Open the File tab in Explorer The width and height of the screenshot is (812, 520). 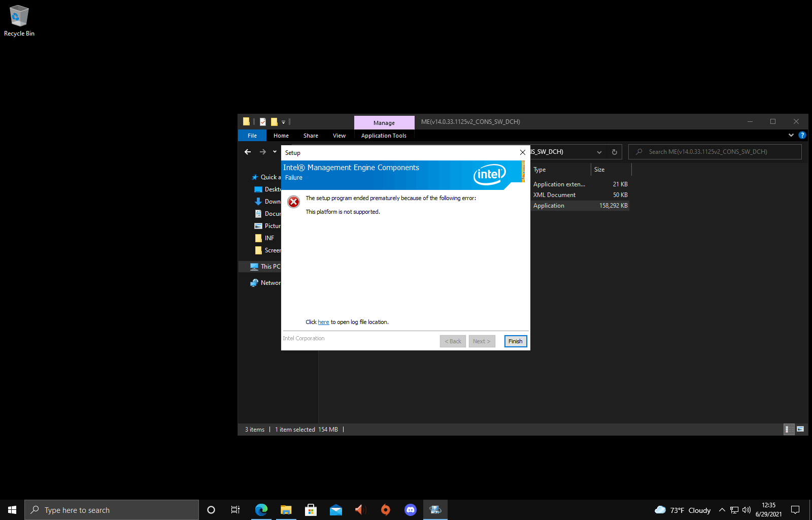252,136
